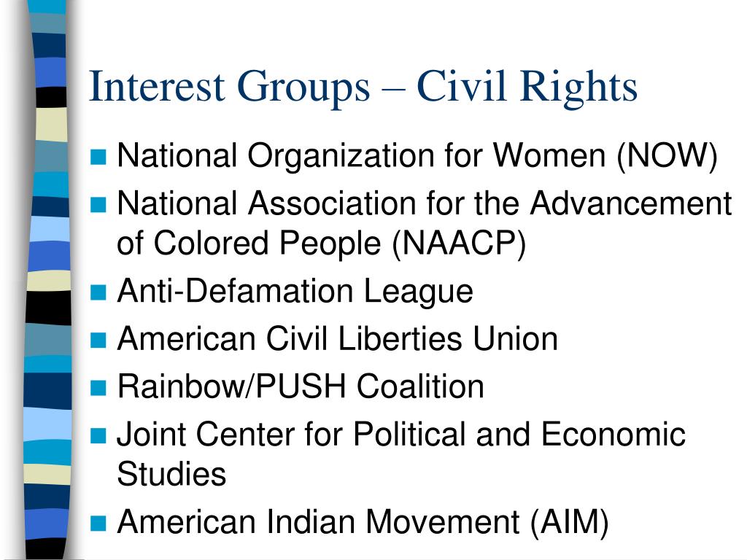Click the bullet beside Rainbow/PUSH Coalition
The width and height of the screenshot is (747, 560).
click(x=98, y=388)
